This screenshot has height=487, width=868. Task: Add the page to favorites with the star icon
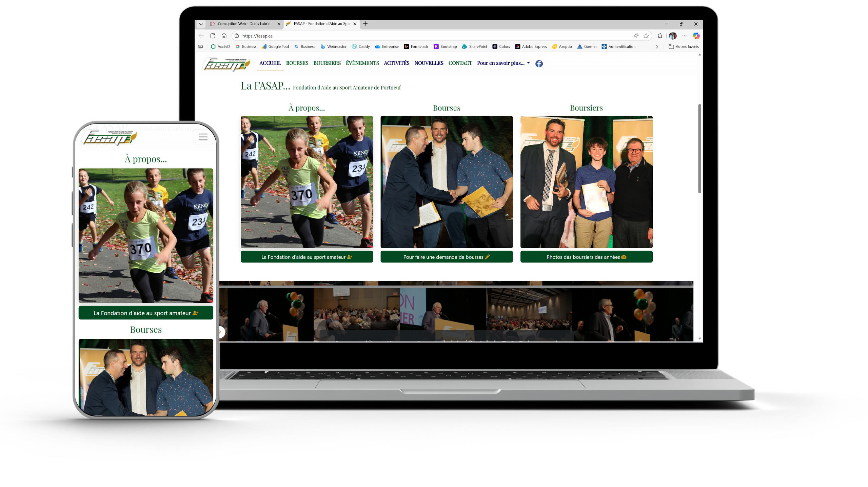tap(646, 36)
